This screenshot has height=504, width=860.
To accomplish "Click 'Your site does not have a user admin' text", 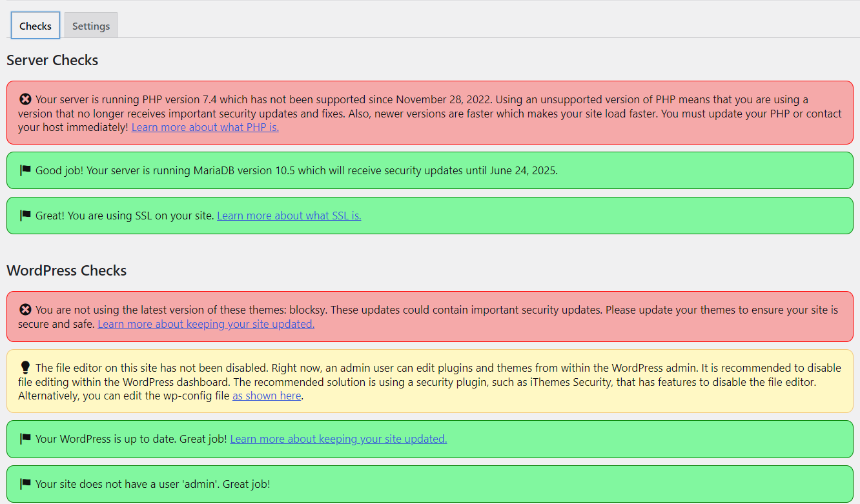I will pyautogui.click(x=153, y=483).
